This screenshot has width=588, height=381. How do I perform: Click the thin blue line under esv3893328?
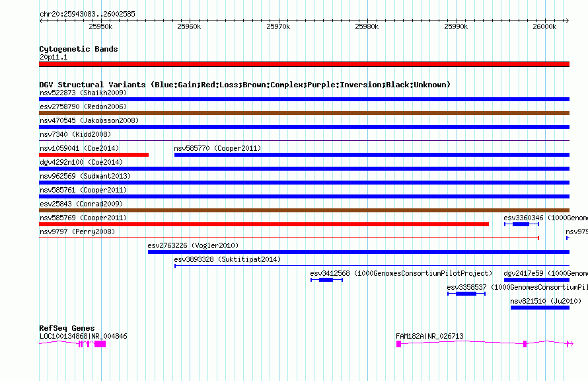[372, 266]
